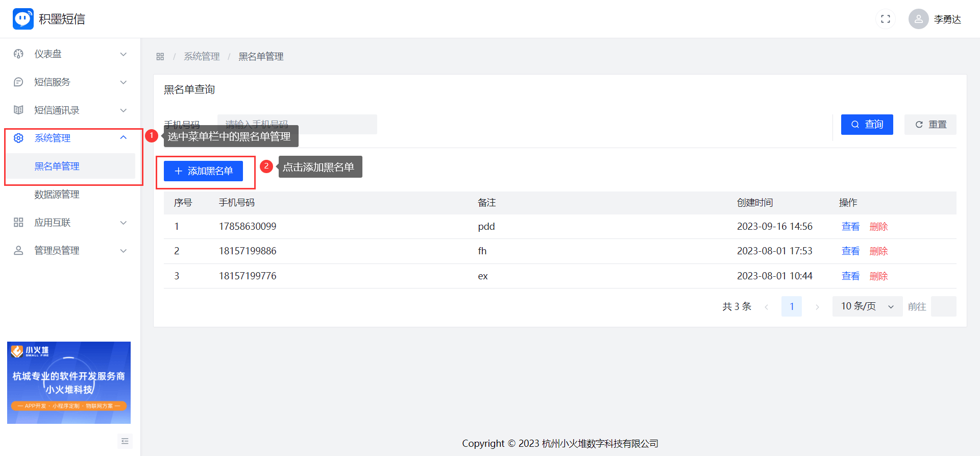Click the 仪表盘 dashboard icon

[x=18, y=54]
